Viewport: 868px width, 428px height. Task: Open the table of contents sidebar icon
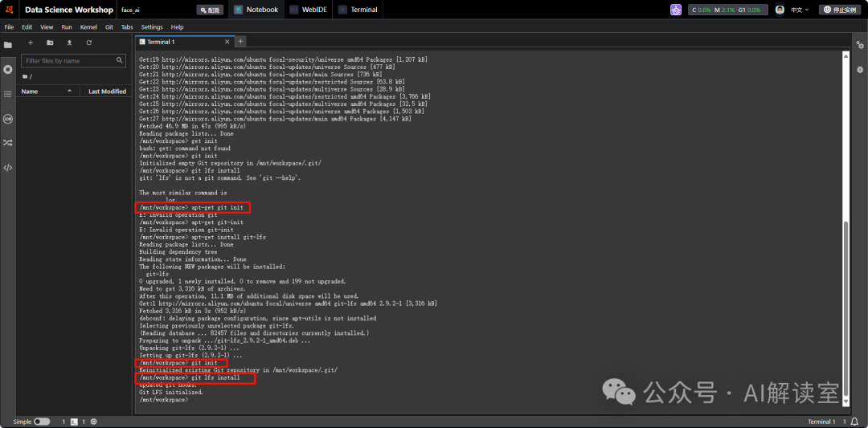(8, 94)
